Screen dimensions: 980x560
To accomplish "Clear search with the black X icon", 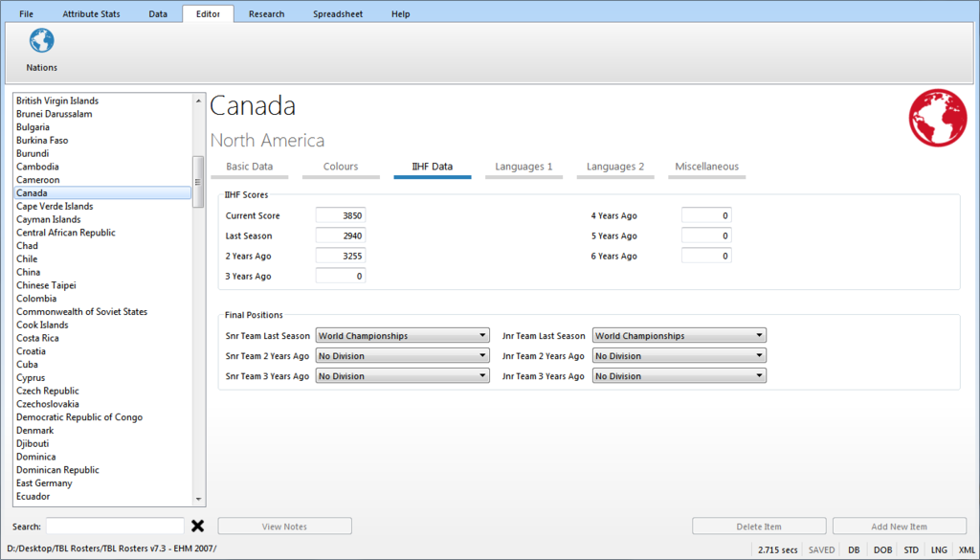I will pyautogui.click(x=197, y=526).
